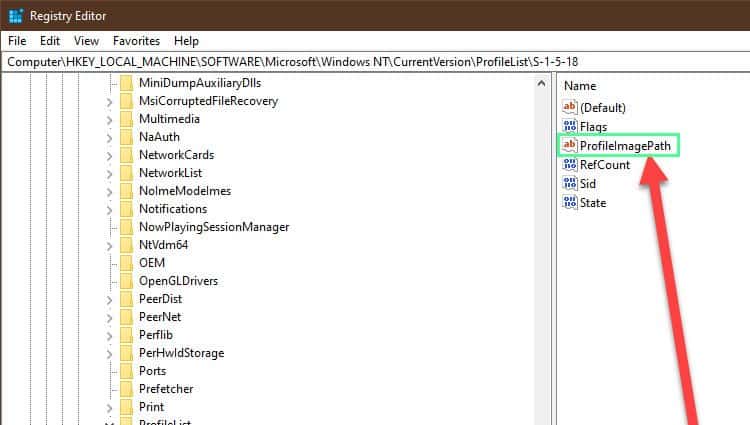750x425 pixels.
Task: Select the Flags value name
Action: (594, 127)
